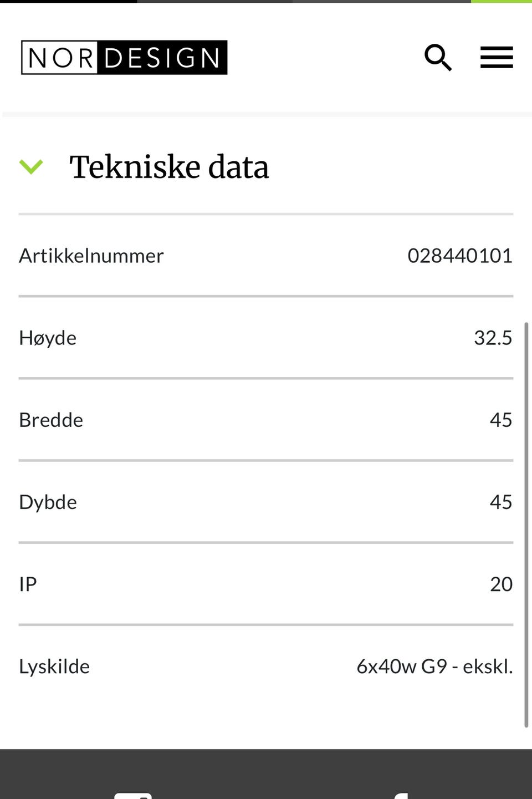The width and height of the screenshot is (532, 799).
Task: Select the text 6x40w G9 - ekskl.
Action: click(434, 666)
